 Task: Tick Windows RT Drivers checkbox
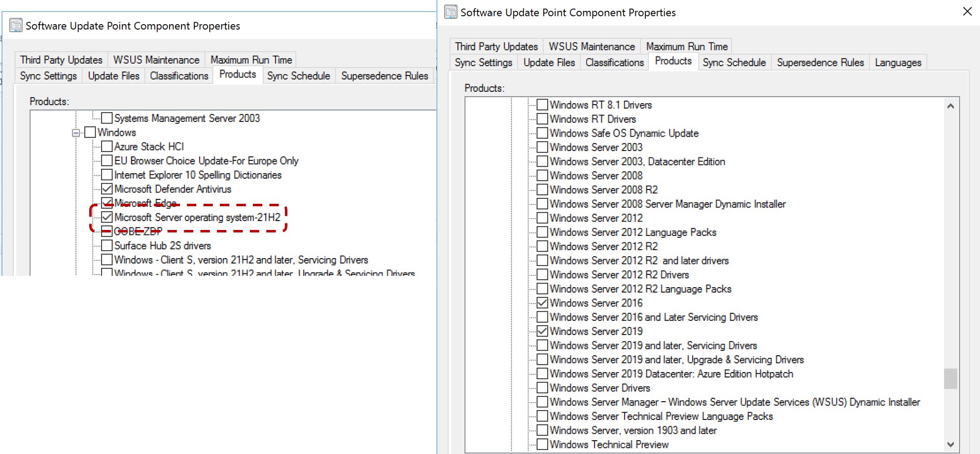point(542,119)
